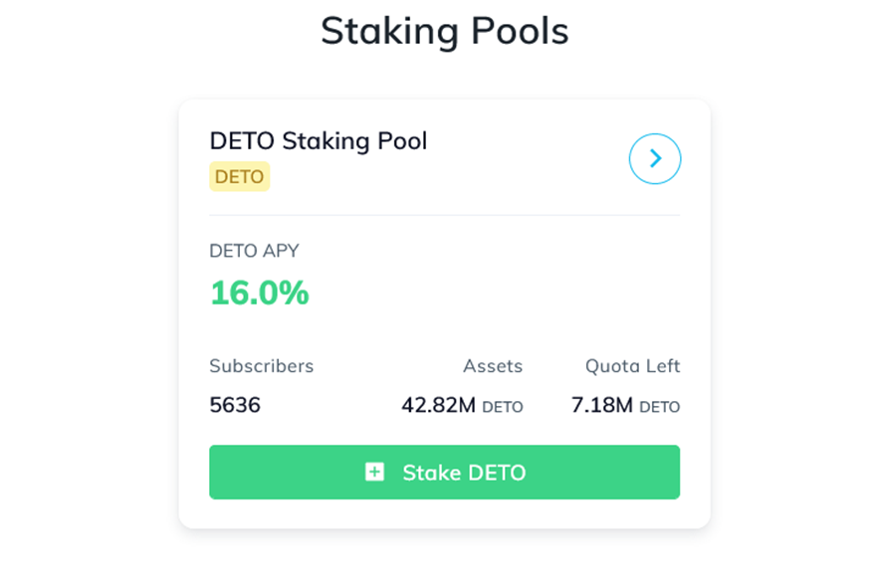Screen dimensions: 876x588
Task: Click the plus icon on Stake button
Action: click(374, 472)
